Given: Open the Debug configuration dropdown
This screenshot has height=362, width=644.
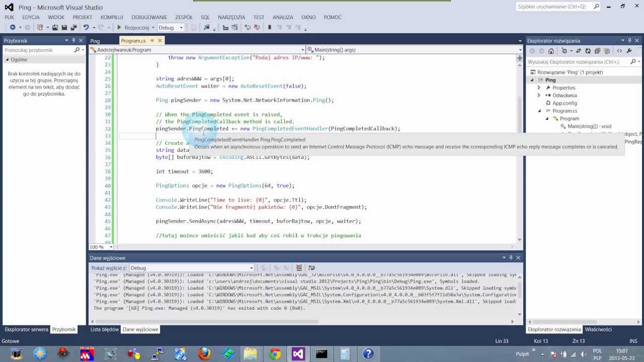Looking at the screenshot, I should 171,28.
